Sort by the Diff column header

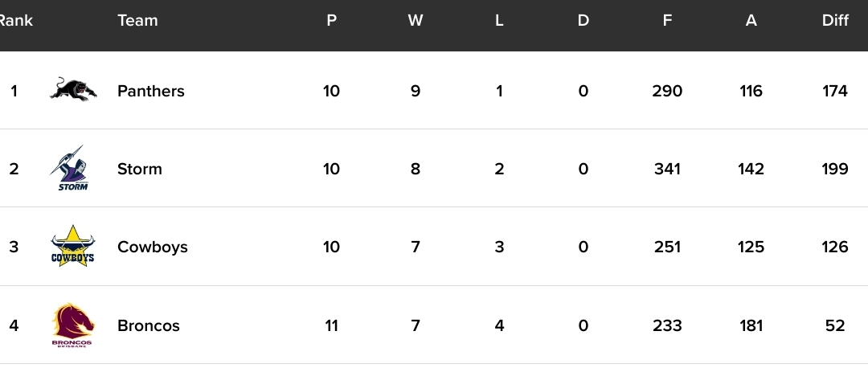pos(835,20)
